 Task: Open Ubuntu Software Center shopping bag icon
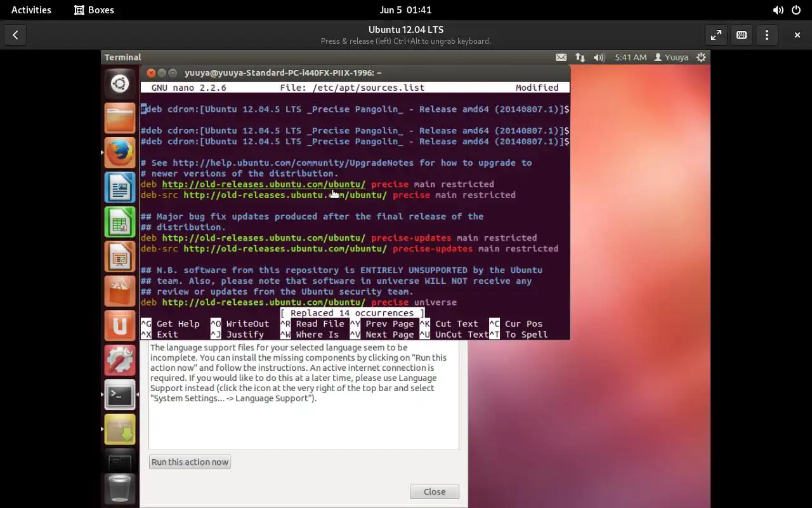pyautogui.click(x=120, y=292)
